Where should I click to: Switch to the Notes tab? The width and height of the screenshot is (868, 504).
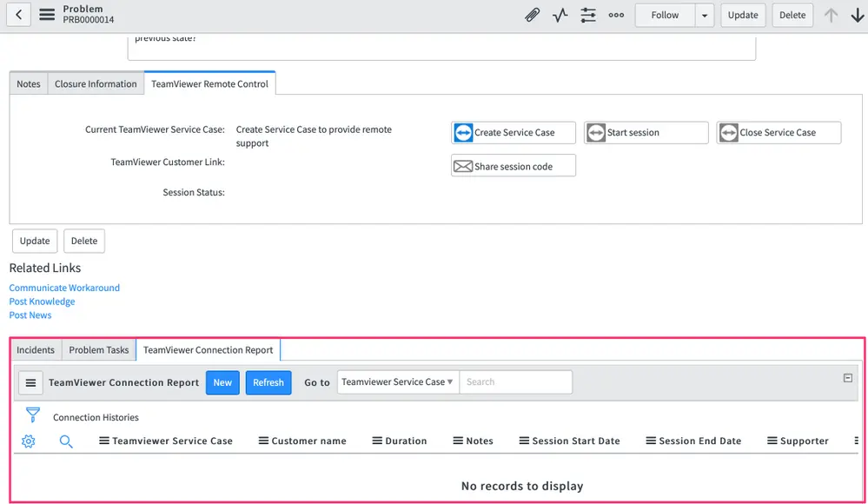pyautogui.click(x=28, y=83)
